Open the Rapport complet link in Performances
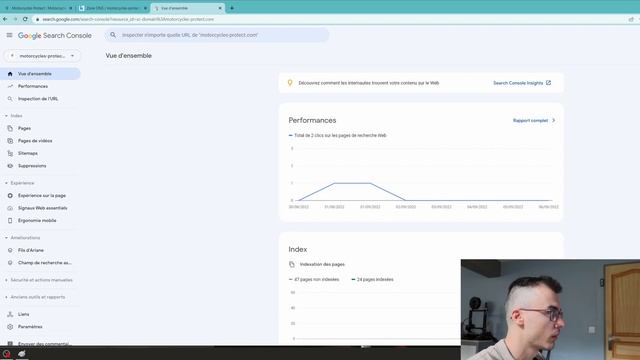Screen dimensions: 640x360 coord(530,120)
